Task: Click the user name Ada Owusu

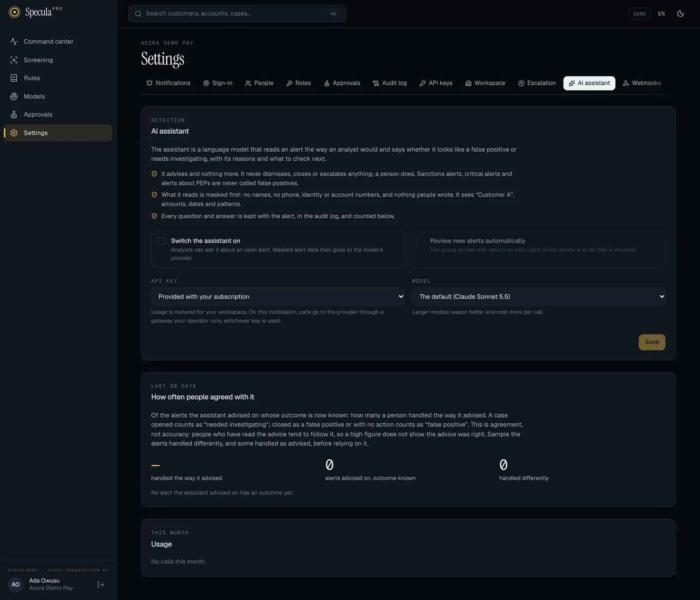Action: click(x=44, y=581)
